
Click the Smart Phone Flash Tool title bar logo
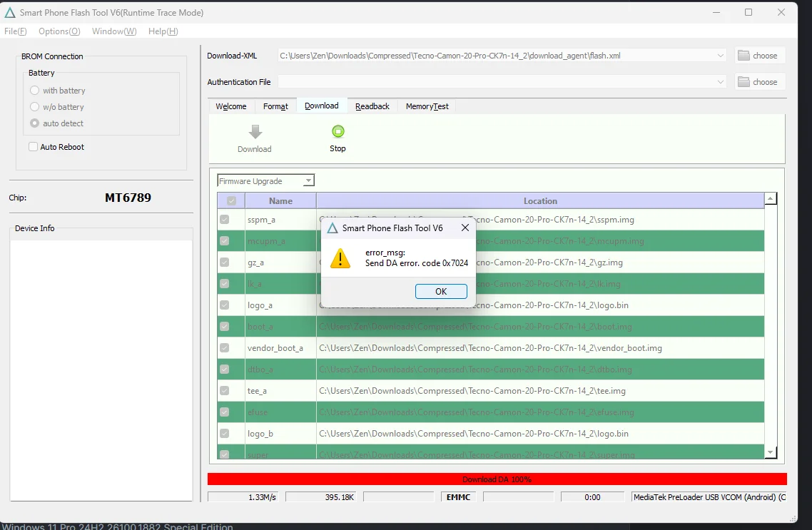[10, 12]
